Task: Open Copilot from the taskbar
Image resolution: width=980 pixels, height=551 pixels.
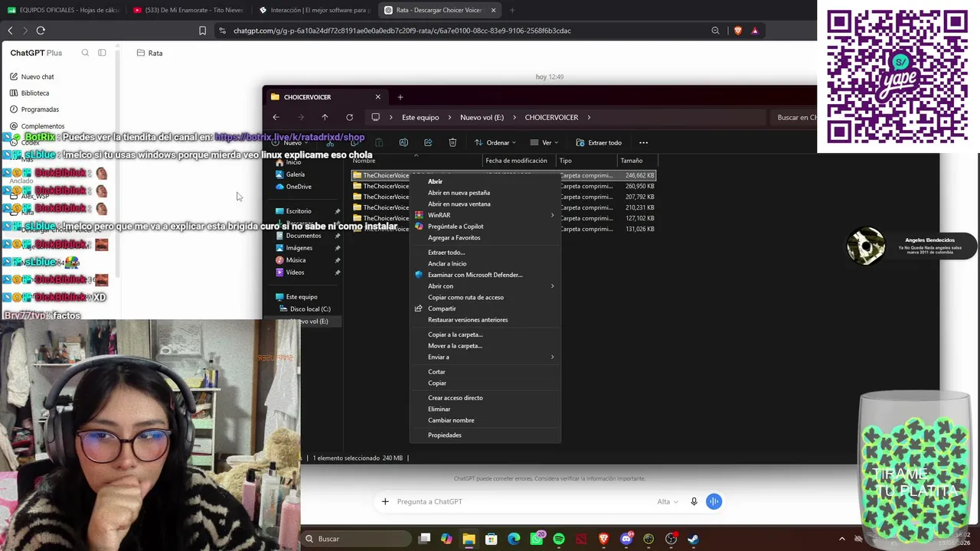Action: (x=446, y=539)
